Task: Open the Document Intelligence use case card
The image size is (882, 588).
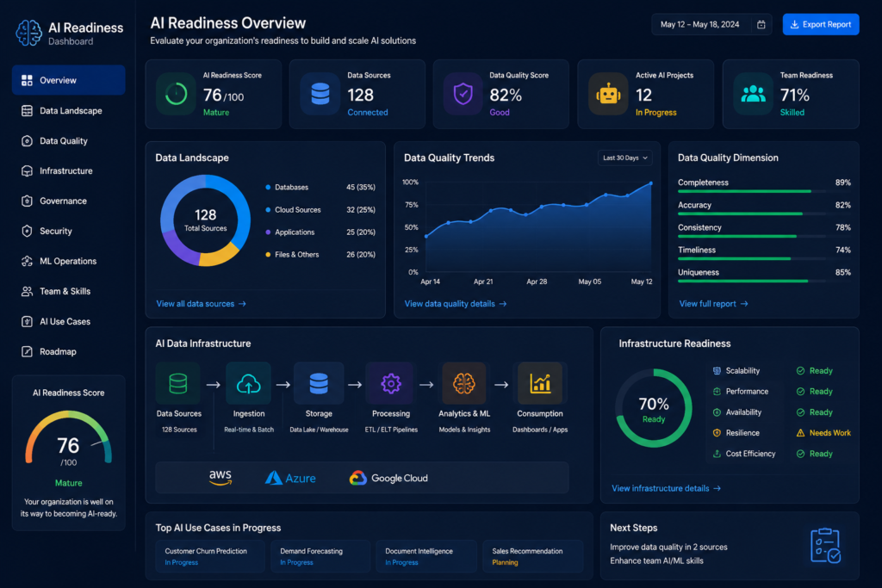Action: pos(426,556)
